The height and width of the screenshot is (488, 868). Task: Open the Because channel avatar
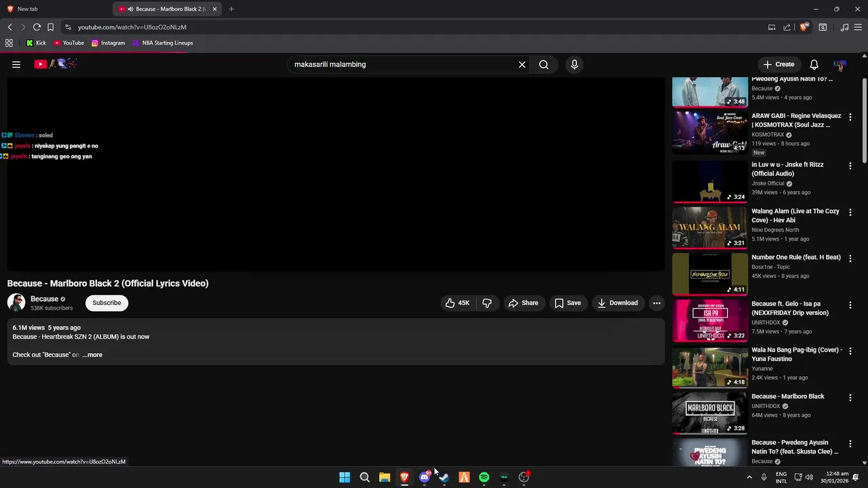[16, 303]
